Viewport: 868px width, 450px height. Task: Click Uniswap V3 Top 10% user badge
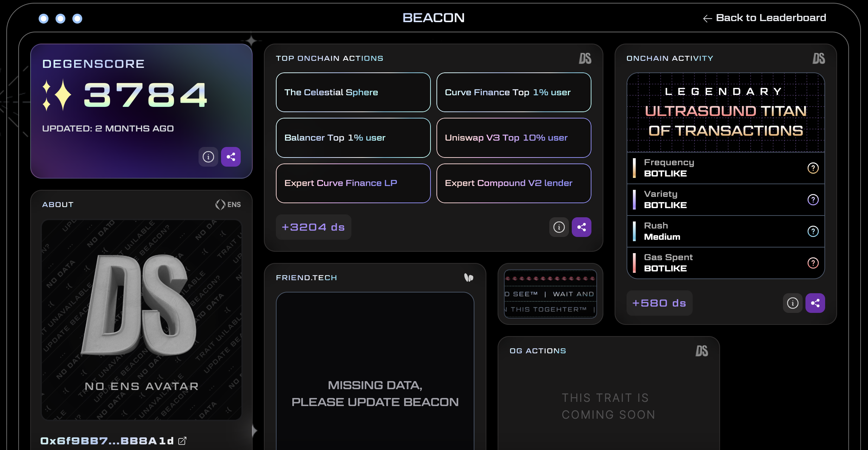(513, 138)
